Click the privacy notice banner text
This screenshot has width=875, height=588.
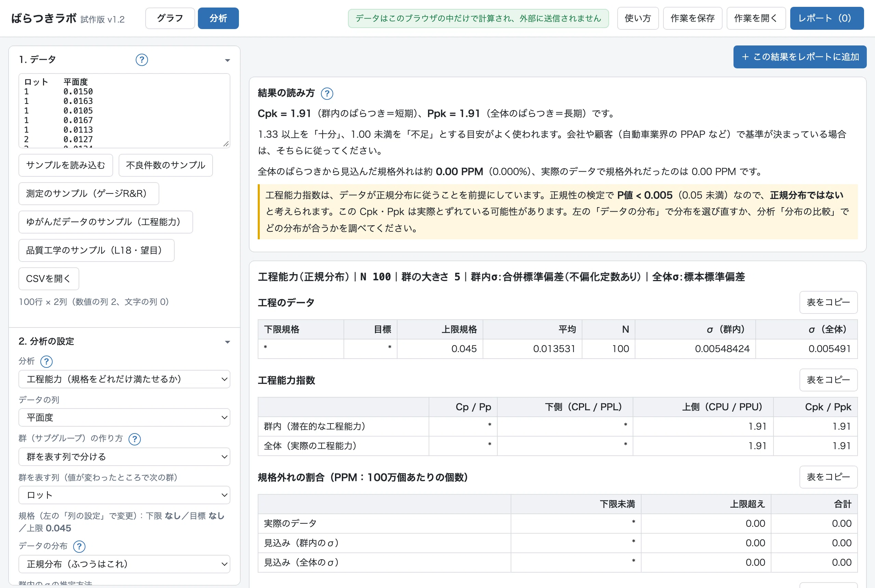click(x=478, y=18)
